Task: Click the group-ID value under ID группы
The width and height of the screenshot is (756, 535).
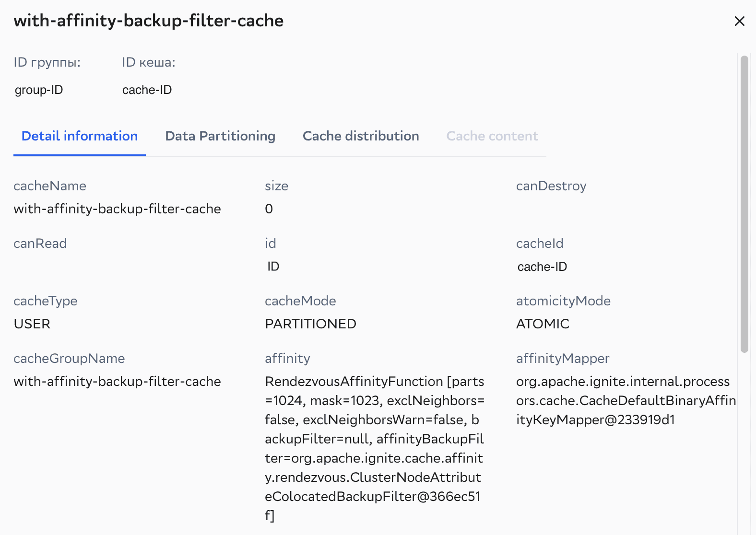Action: (x=39, y=90)
